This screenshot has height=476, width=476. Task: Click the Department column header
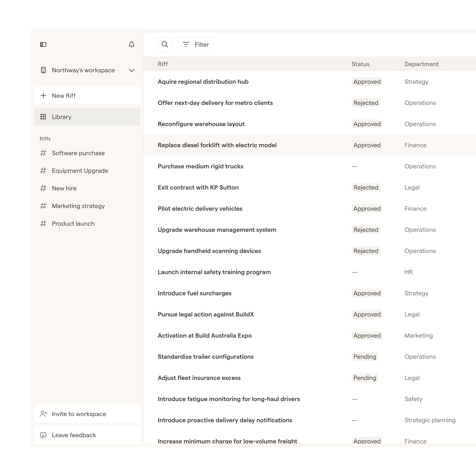pos(421,64)
